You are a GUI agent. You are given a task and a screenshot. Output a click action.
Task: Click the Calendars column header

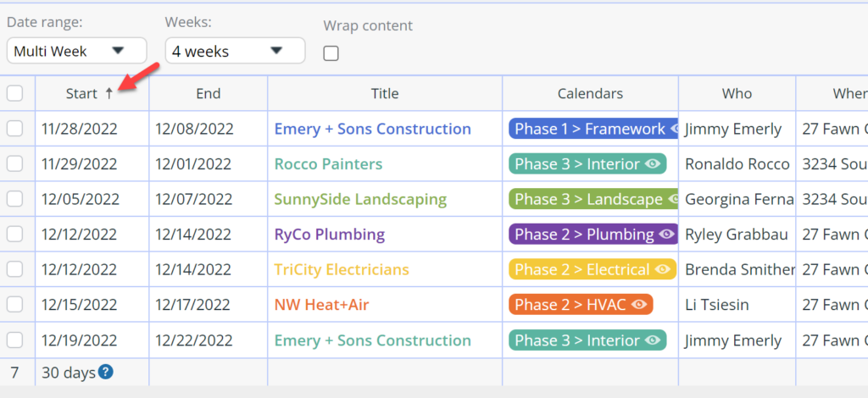coord(590,93)
